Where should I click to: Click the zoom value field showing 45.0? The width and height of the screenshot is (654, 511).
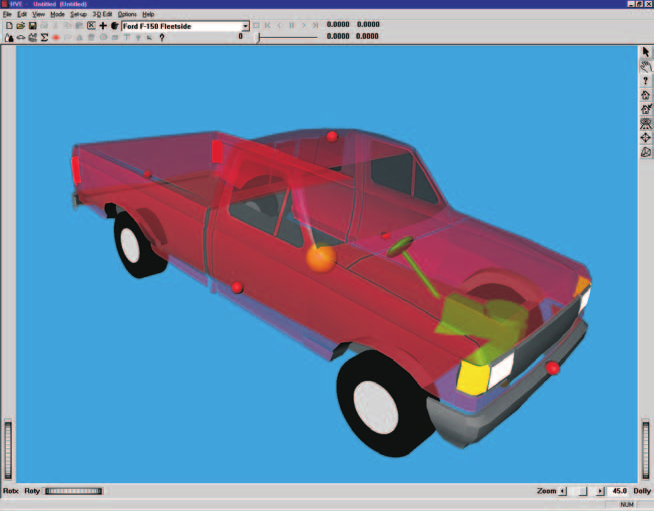click(x=619, y=491)
